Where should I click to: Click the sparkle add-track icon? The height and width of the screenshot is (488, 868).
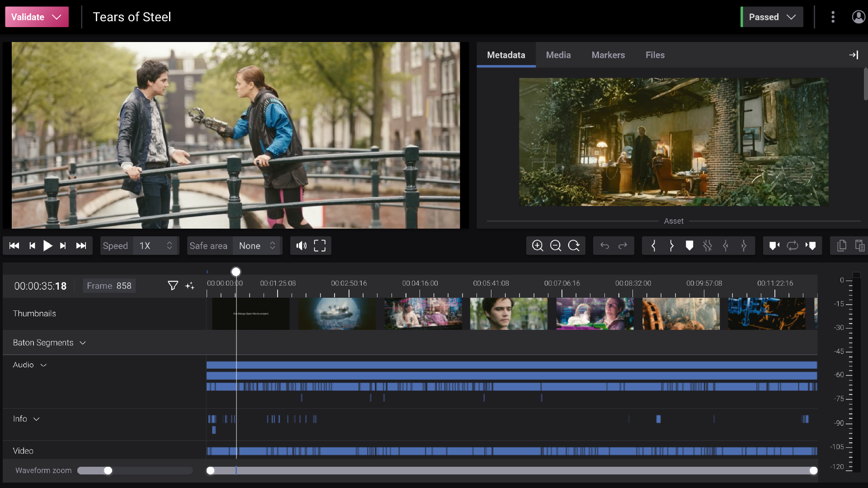[190, 286]
